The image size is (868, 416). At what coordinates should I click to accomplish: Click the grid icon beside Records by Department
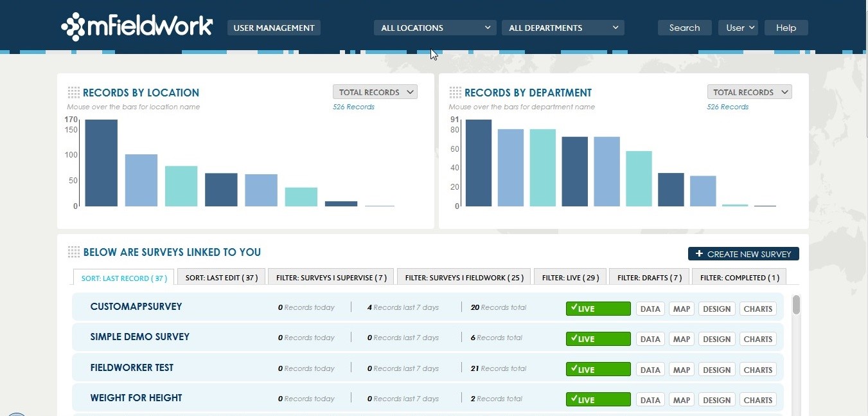tap(454, 92)
